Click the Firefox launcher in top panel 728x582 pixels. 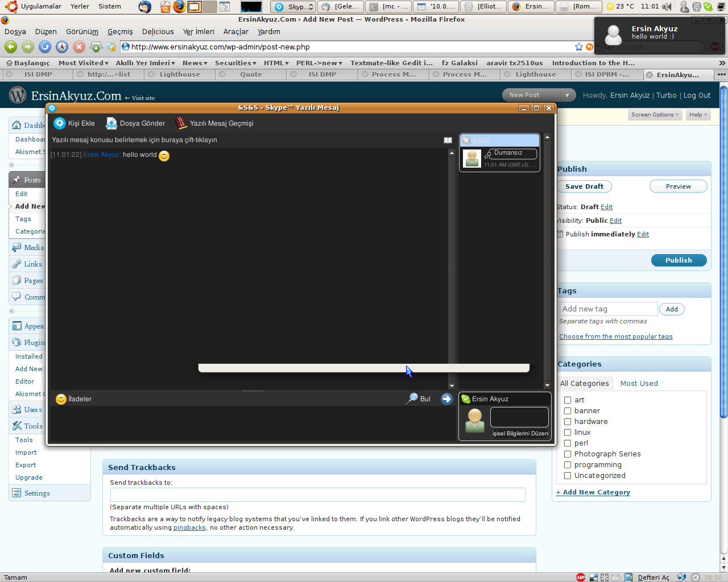coord(180,7)
